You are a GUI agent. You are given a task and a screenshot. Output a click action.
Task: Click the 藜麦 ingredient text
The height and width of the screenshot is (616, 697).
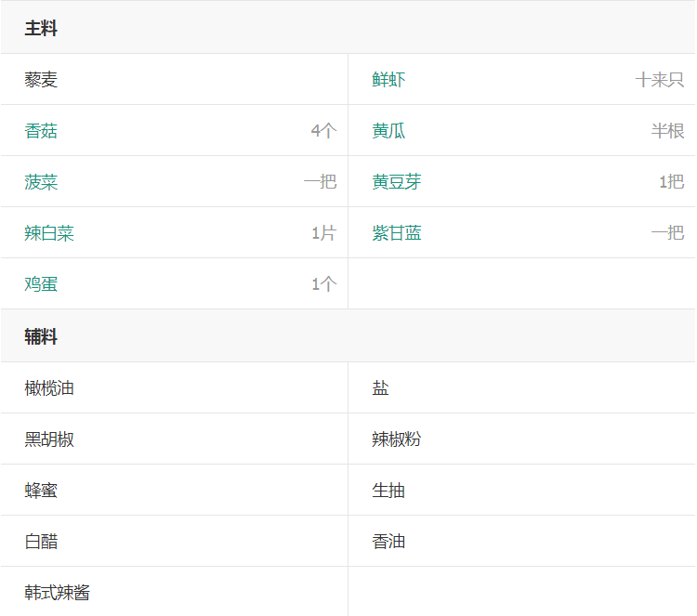point(41,80)
